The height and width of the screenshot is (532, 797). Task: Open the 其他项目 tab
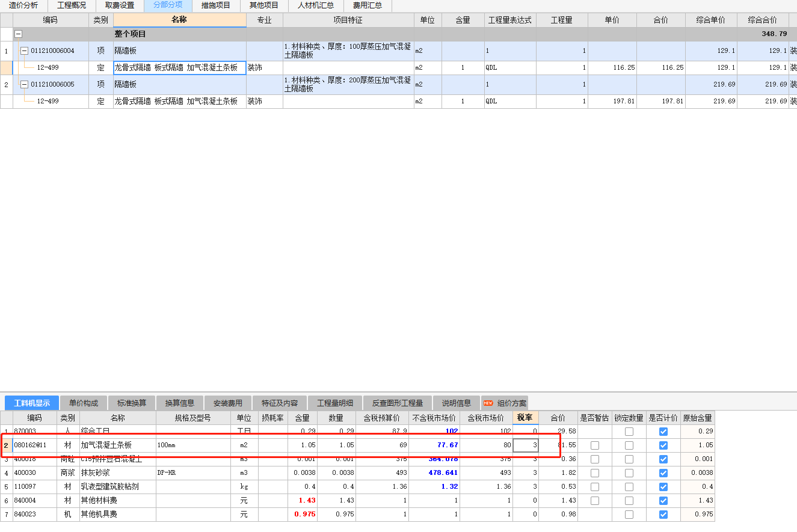[264, 5]
